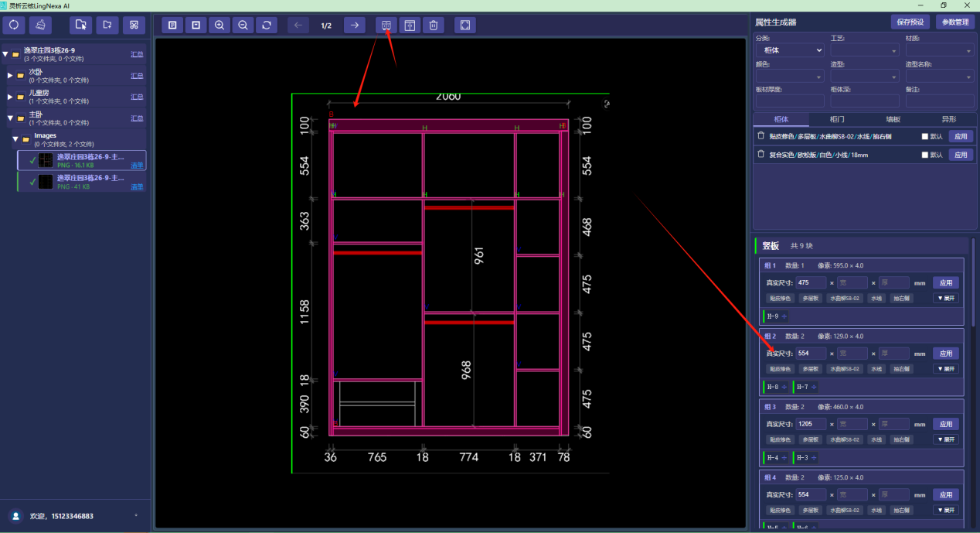Click the refresh circle icon in the left toolbar
Image resolution: width=980 pixels, height=533 pixels.
tap(14, 25)
